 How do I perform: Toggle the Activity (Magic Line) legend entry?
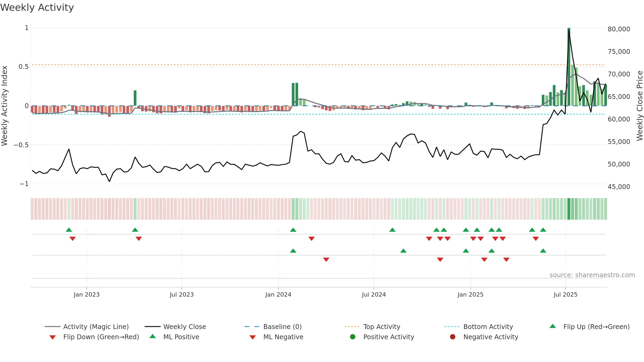point(87,327)
